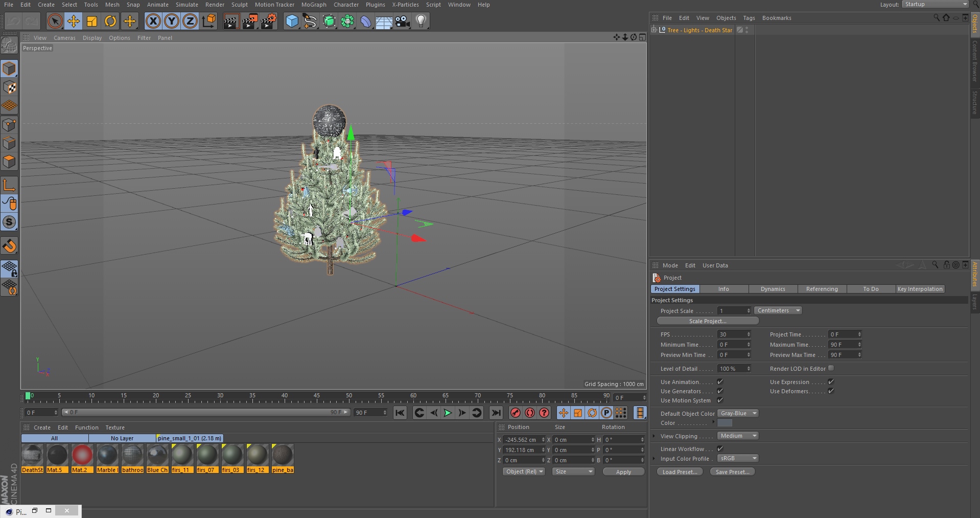Screen dimensions: 980x518
Task: Enable Render LOD in Editor
Action: click(831, 368)
